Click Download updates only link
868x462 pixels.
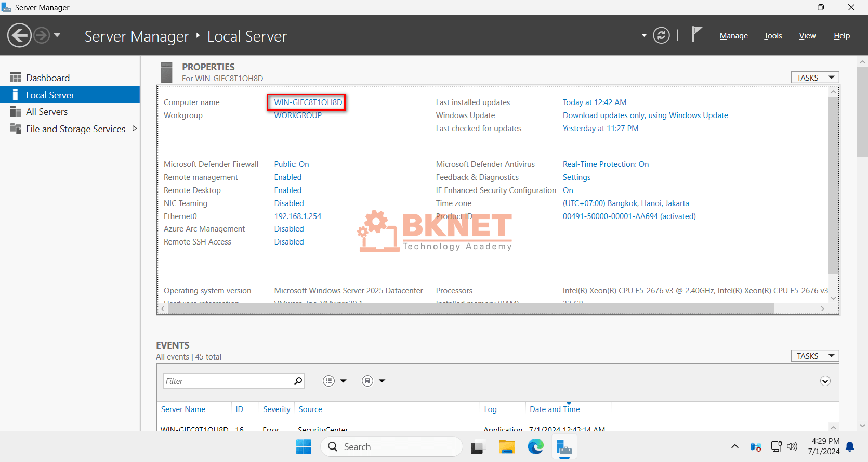pos(645,115)
